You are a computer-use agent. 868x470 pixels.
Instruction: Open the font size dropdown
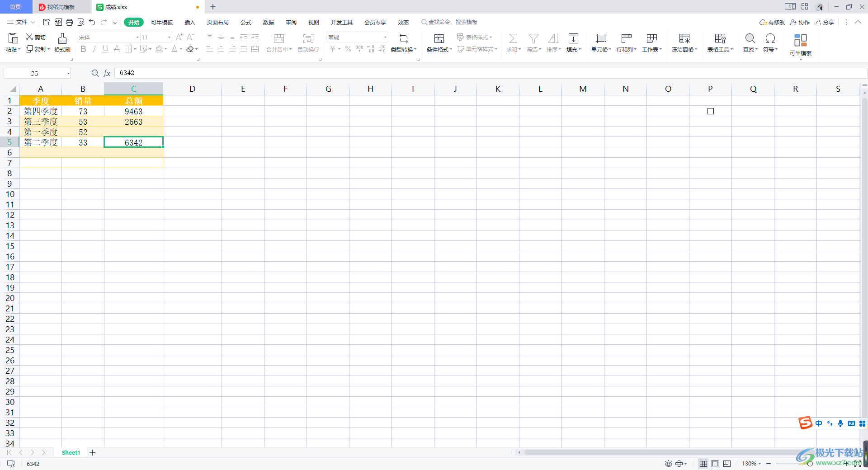(170, 37)
